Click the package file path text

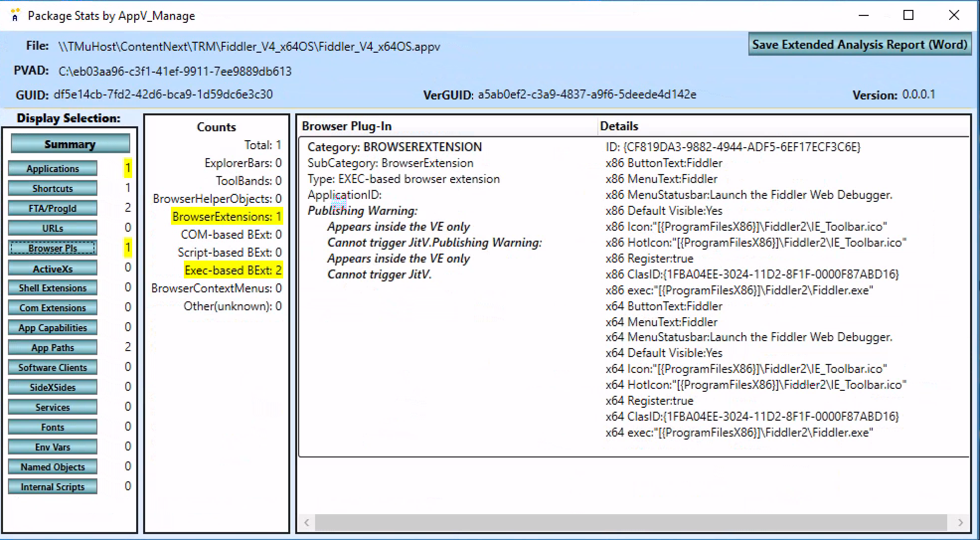[x=249, y=47]
